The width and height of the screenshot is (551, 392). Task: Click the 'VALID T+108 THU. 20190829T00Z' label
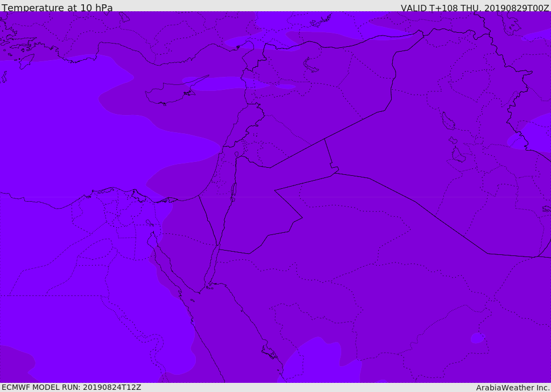pos(475,8)
